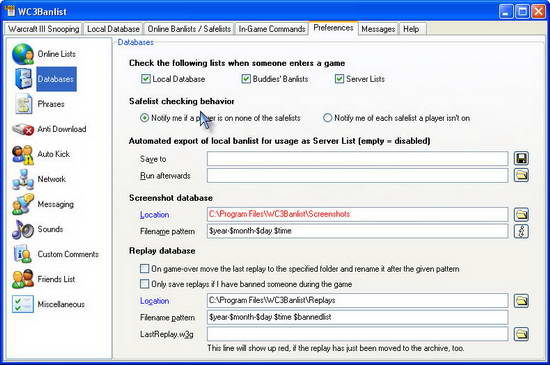
Task: Open the Sounds speaker icon
Action: 23,229
